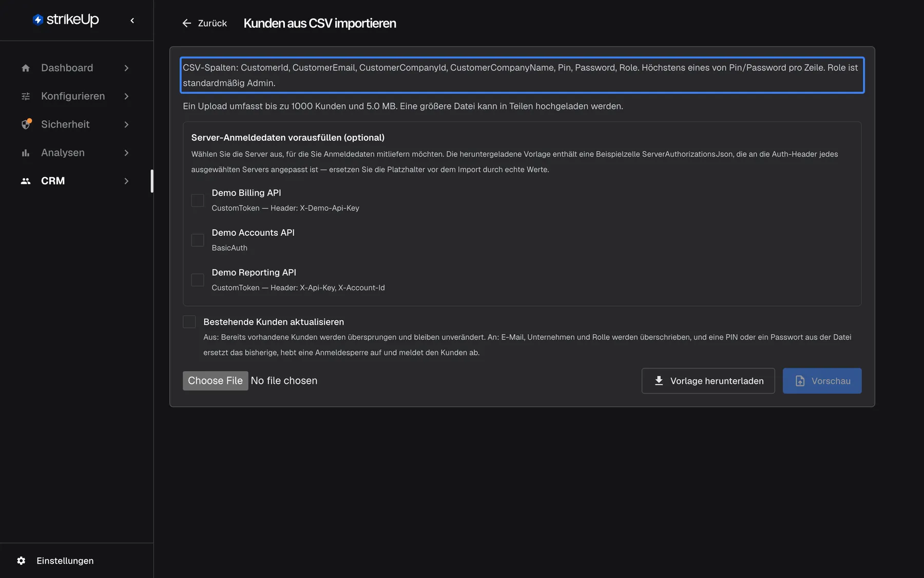Expand the Dashboard menu chevron
The width and height of the screenshot is (924, 578).
(x=126, y=68)
